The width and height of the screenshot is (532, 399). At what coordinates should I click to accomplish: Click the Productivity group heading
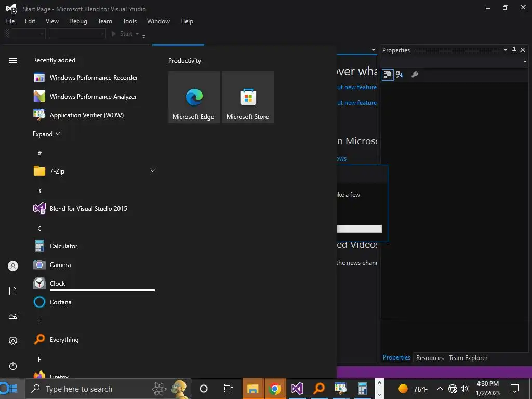click(x=184, y=61)
